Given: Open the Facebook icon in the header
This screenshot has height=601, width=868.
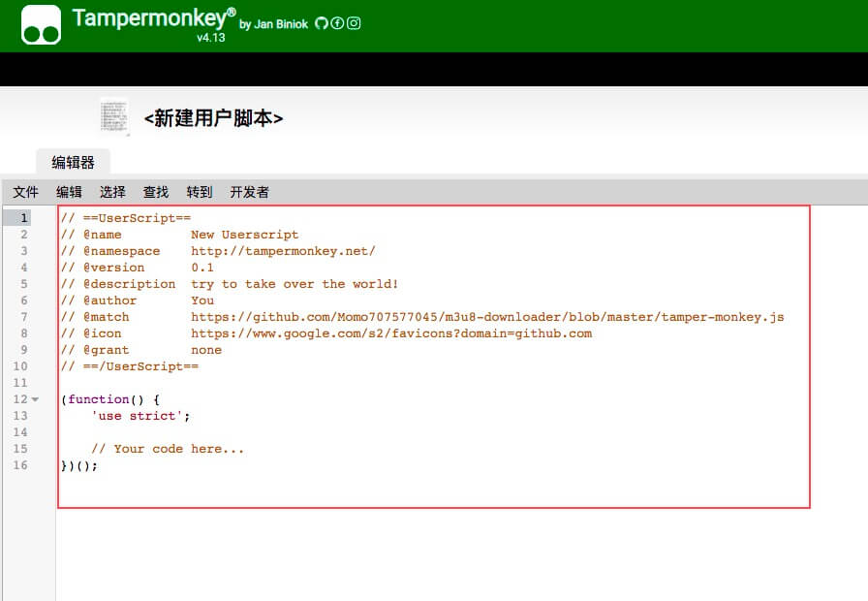Looking at the screenshot, I should pyautogui.click(x=337, y=23).
